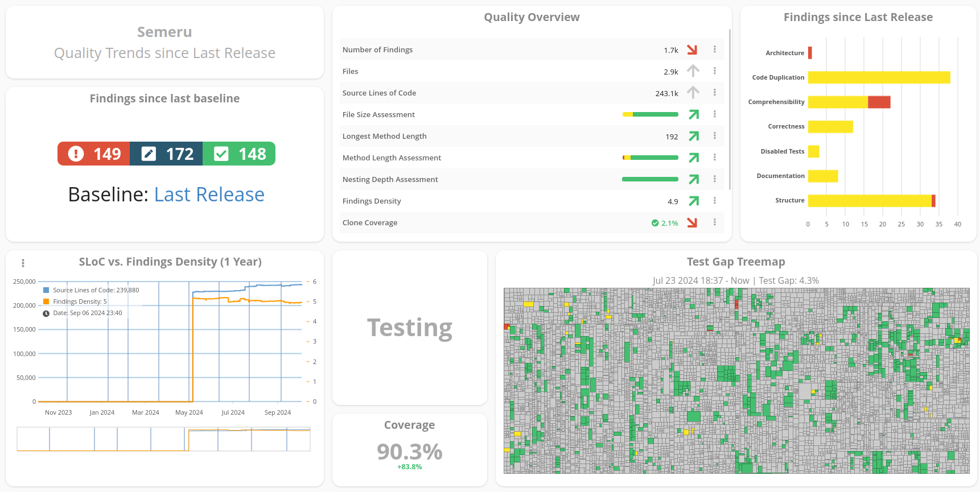Open the 148 removed findings badge

(239, 154)
